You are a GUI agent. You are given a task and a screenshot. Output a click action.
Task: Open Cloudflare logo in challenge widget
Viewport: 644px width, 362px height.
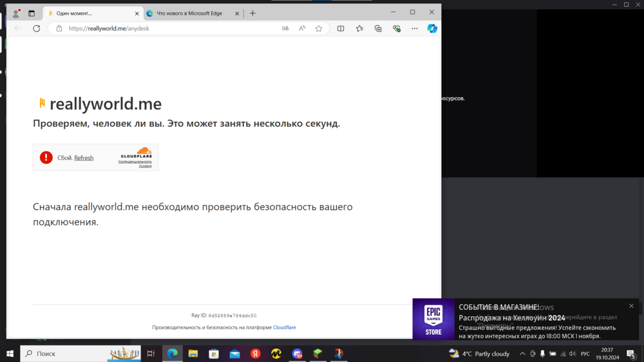[136, 153]
